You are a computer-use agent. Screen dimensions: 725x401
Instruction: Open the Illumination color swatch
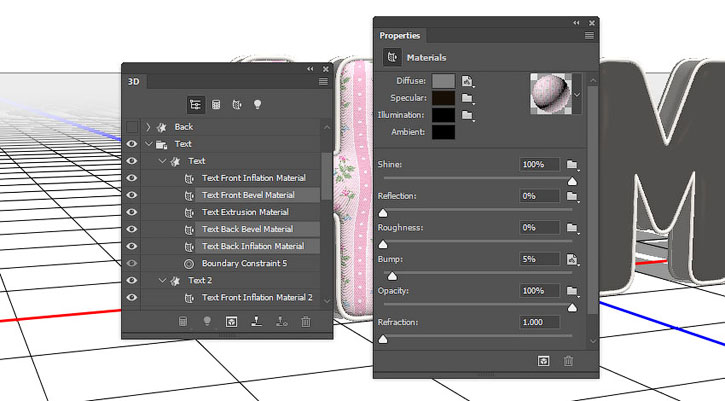click(443, 115)
